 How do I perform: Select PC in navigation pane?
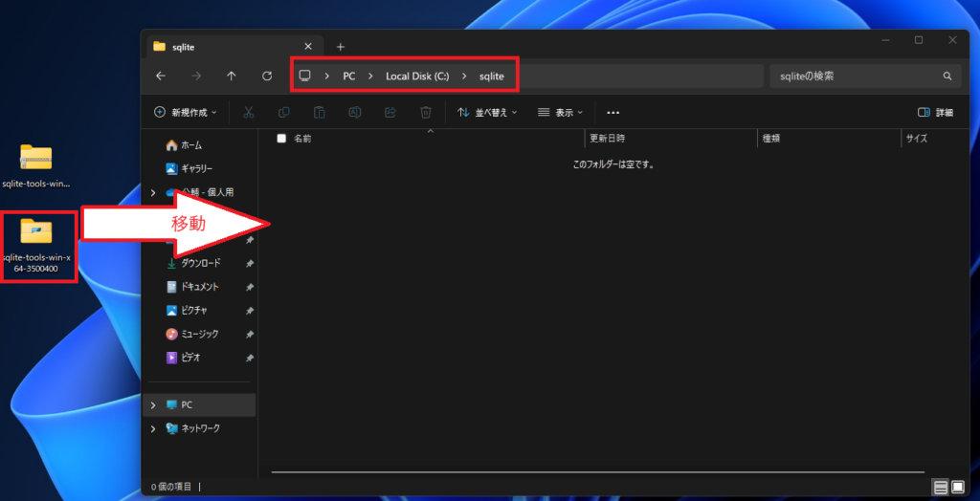[199, 405]
